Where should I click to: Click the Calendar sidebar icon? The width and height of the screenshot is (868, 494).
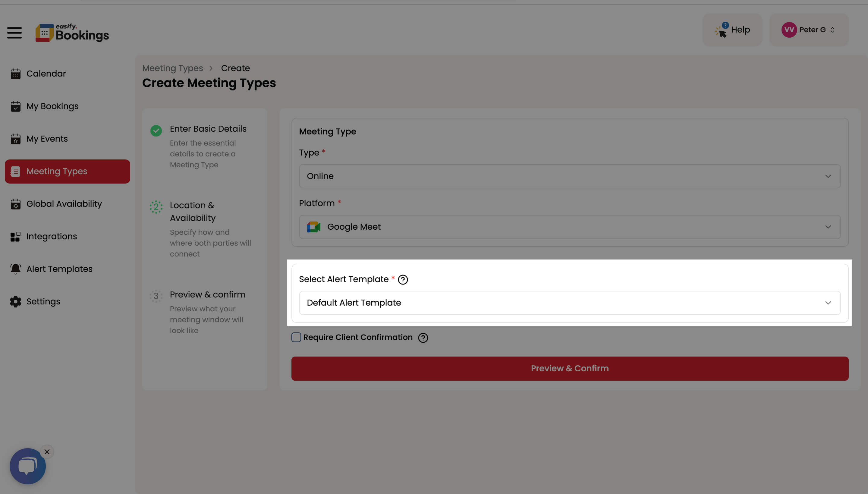[15, 74]
